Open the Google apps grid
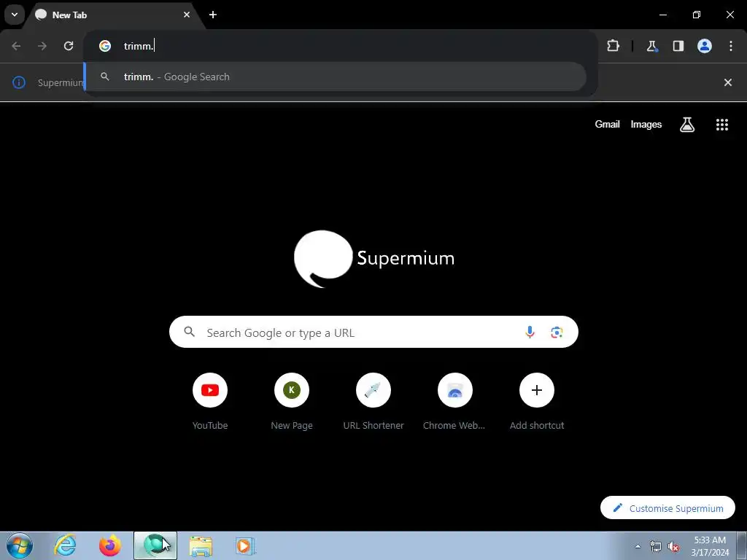The image size is (747, 560). point(722,125)
